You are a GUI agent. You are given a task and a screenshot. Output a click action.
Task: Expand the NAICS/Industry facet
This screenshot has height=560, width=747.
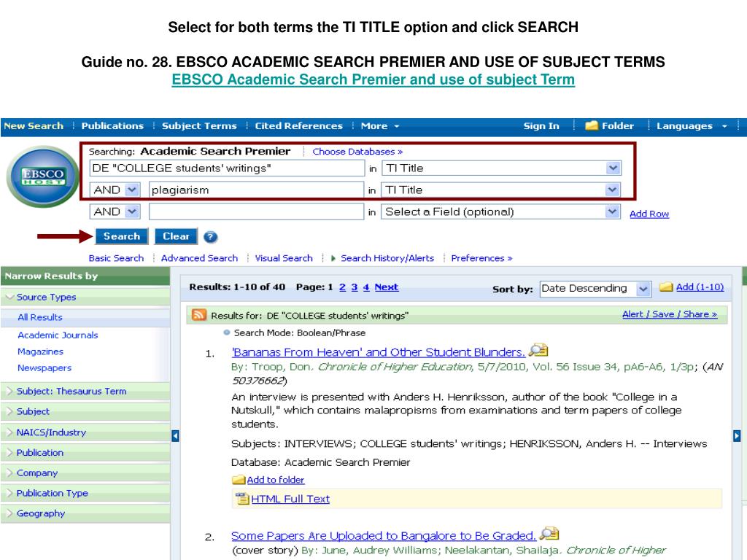(x=9, y=432)
